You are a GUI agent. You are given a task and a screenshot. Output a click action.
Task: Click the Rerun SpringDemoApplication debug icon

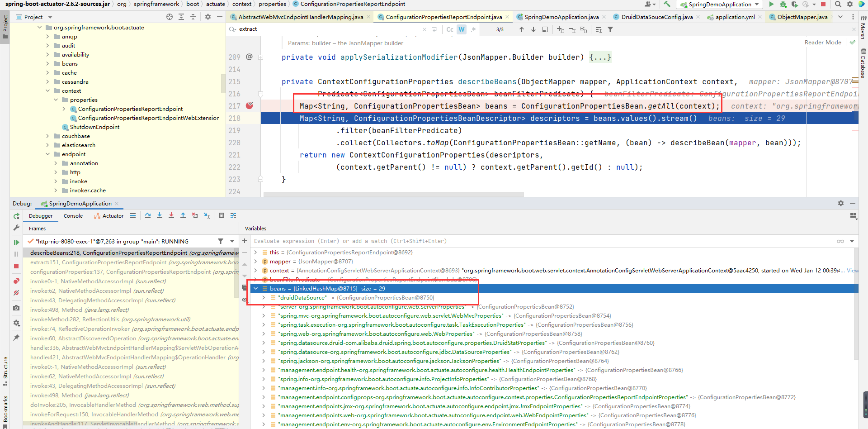pos(16,216)
